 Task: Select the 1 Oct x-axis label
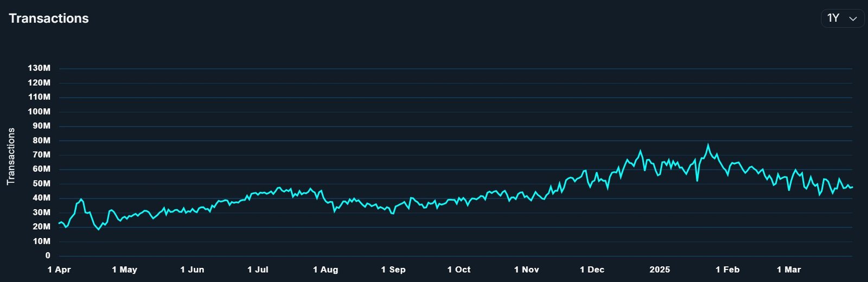(x=459, y=270)
